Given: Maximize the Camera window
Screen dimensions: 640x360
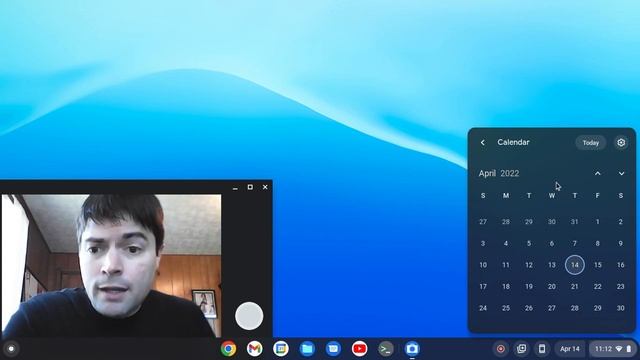Looking at the screenshot, I should tap(250, 187).
